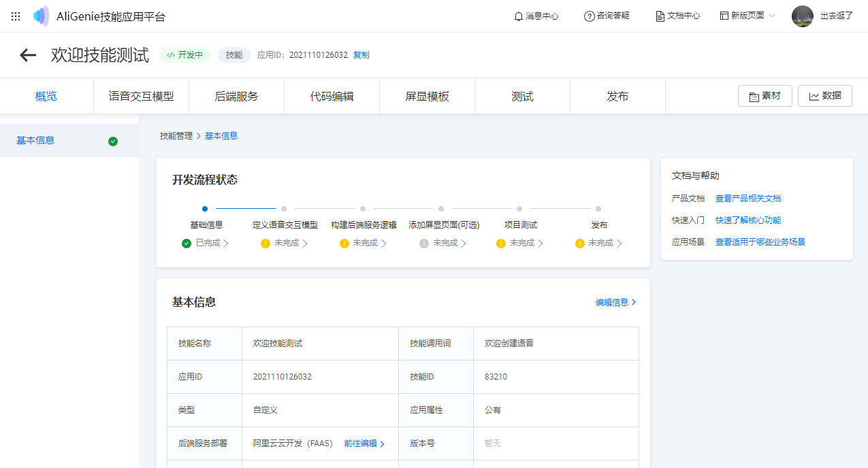Open the app grid launcher icon

point(16,16)
